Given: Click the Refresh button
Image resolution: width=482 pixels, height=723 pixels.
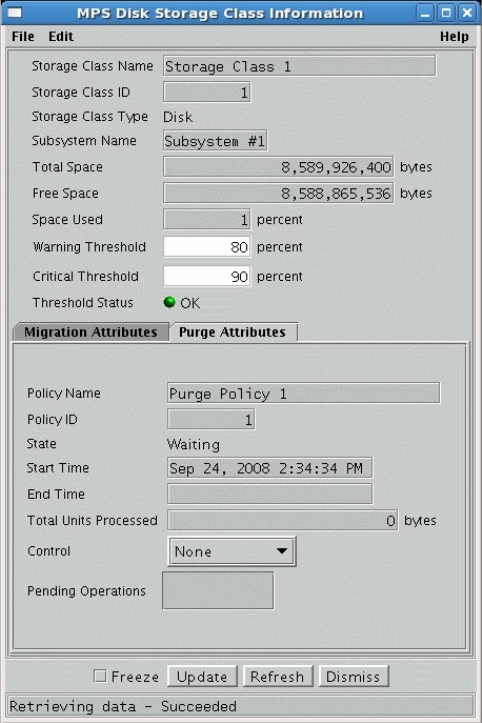Looking at the screenshot, I should (277, 676).
